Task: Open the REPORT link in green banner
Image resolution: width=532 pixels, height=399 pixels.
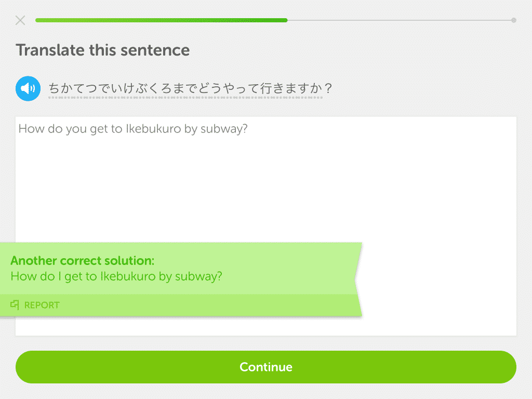Action: 42,305
